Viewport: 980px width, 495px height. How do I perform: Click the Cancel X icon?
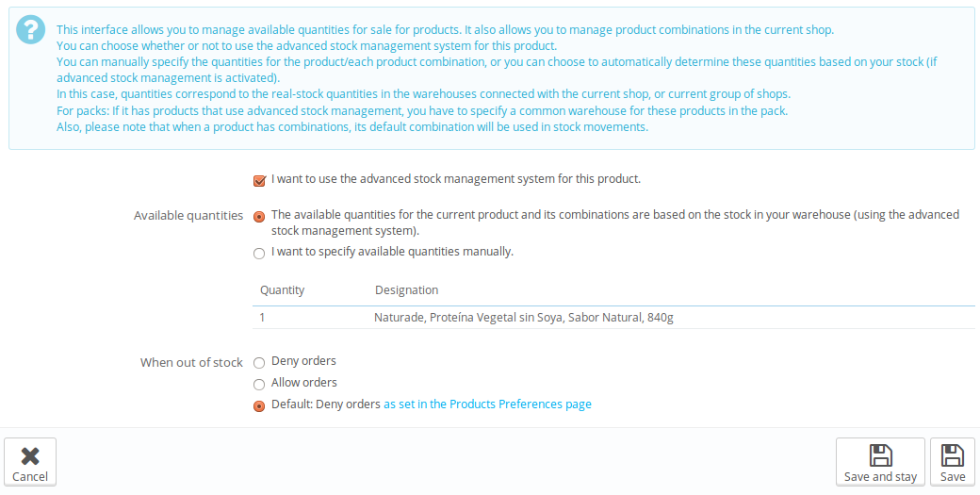pos(30,455)
